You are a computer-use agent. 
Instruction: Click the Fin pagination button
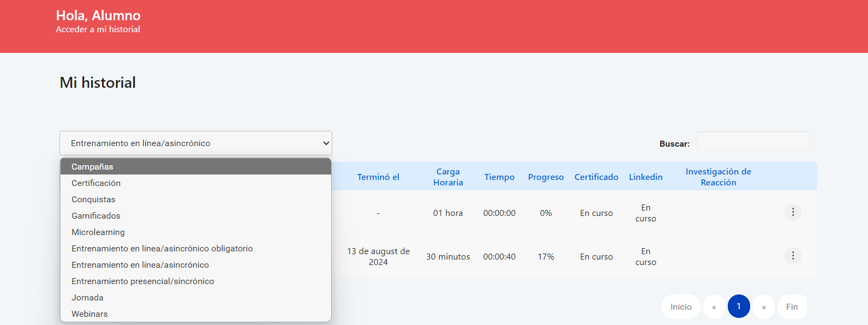tap(792, 307)
